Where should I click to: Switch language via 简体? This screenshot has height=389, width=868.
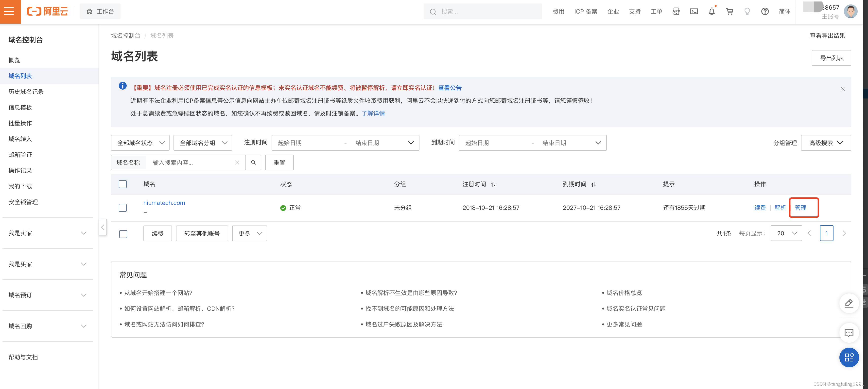tap(784, 11)
